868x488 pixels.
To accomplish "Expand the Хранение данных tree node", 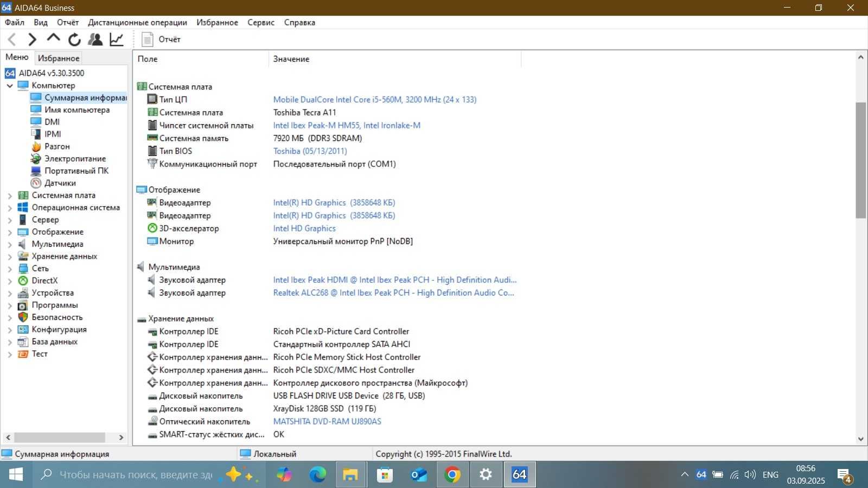I will coord(10,256).
